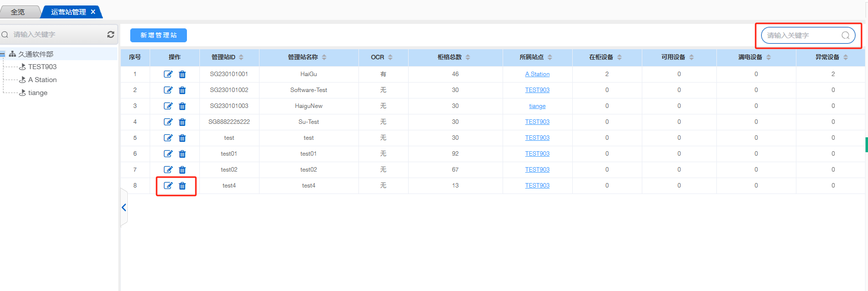Edit the Su-Test row

coord(168,122)
